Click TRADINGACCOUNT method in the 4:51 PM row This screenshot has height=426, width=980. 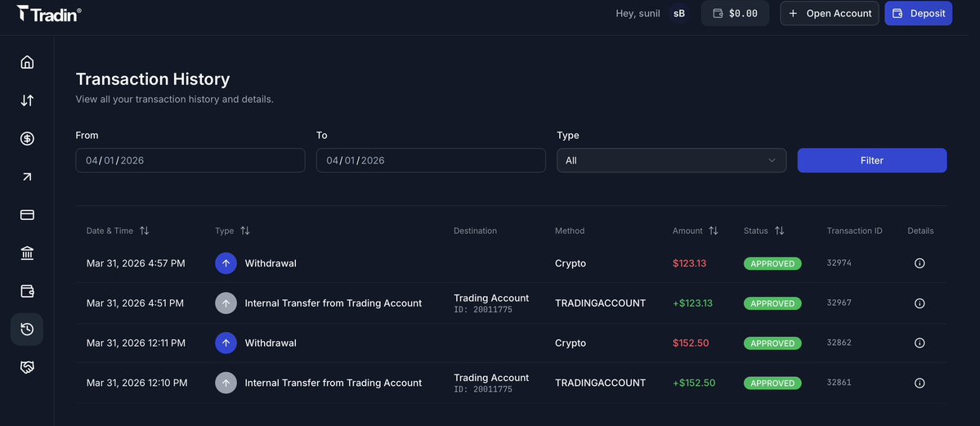[x=600, y=303]
